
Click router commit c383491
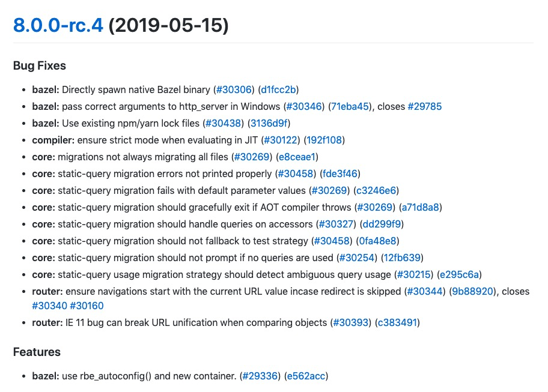point(397,322)
